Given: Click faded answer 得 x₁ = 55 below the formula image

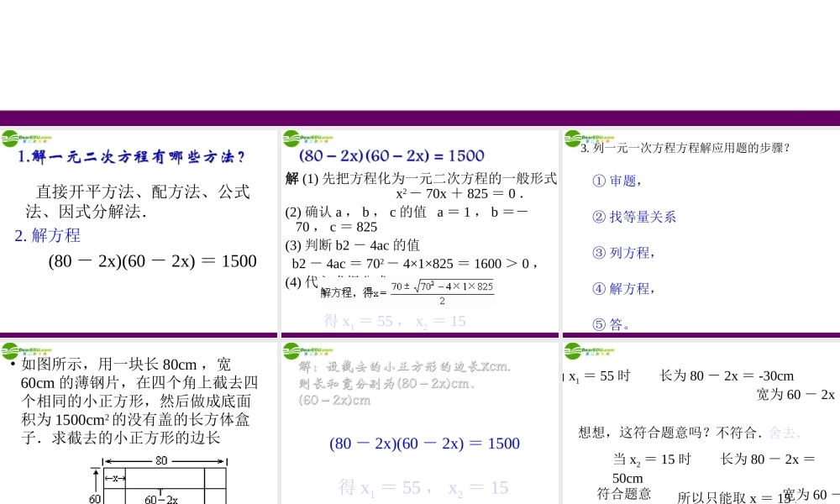Looking at the screenshot, I should [395, 322].
